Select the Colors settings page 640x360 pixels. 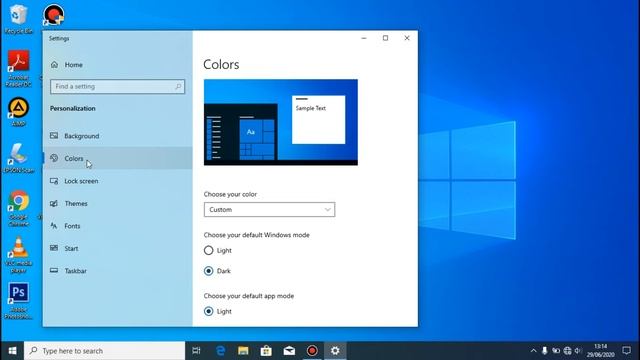click(118, 158)
